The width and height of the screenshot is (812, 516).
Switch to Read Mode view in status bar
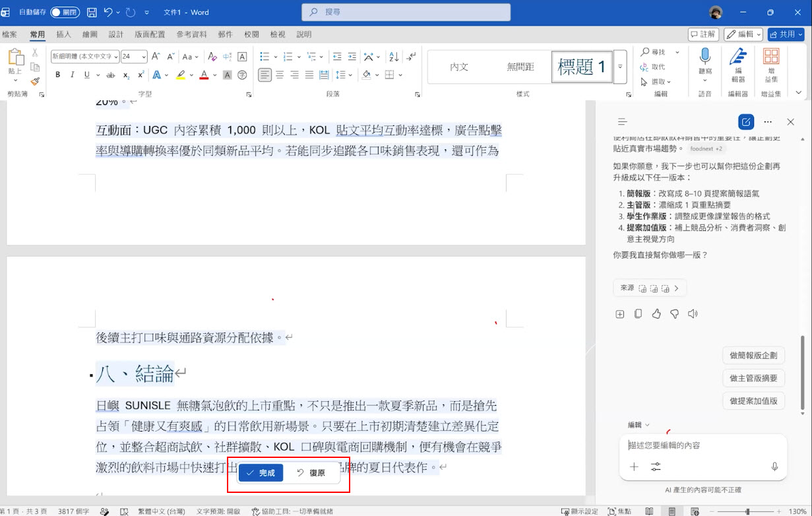(650, 511)
